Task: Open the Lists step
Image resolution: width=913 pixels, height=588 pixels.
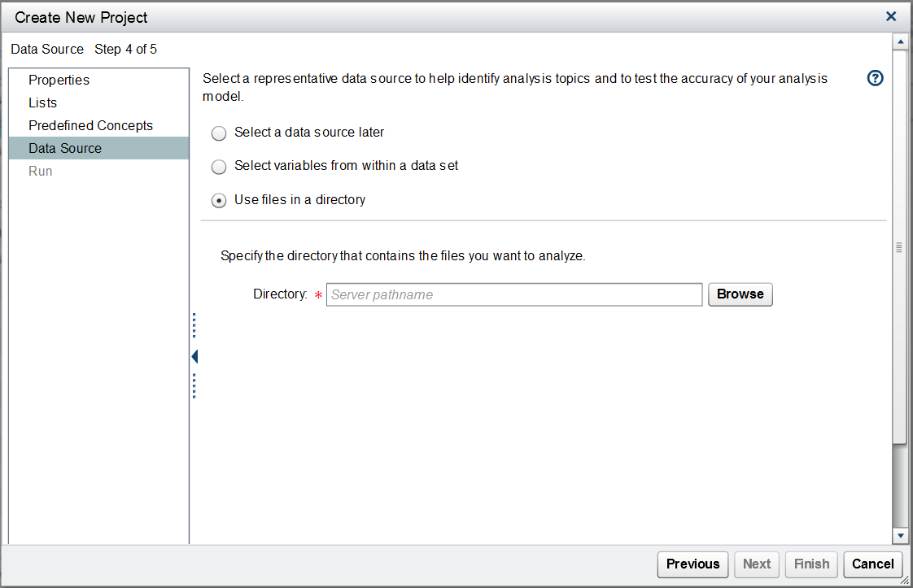Action: (x=42, y=102)
